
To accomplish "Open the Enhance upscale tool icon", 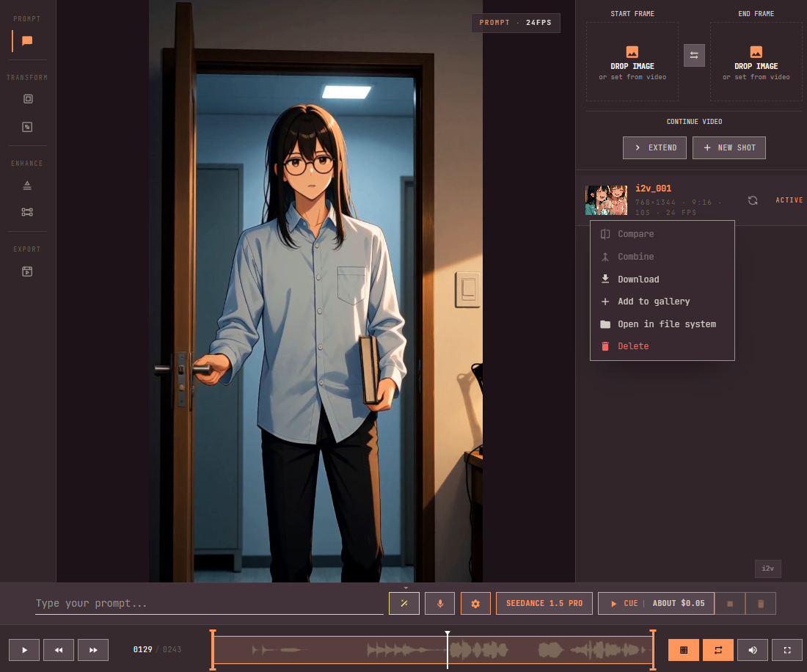I will [x=27, y=185].
